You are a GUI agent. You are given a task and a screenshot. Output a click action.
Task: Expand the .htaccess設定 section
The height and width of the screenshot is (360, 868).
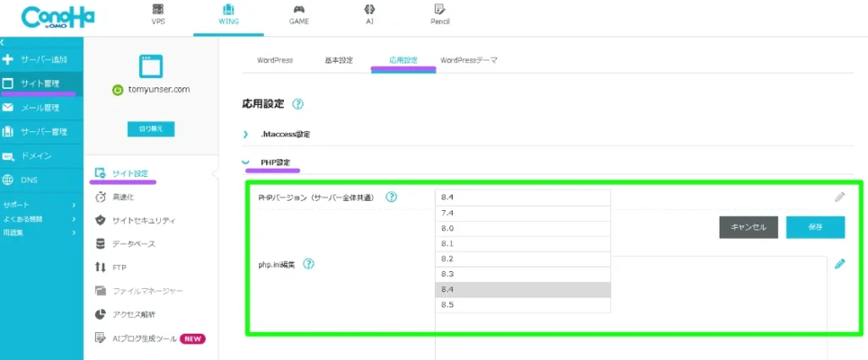pos(277,135)
